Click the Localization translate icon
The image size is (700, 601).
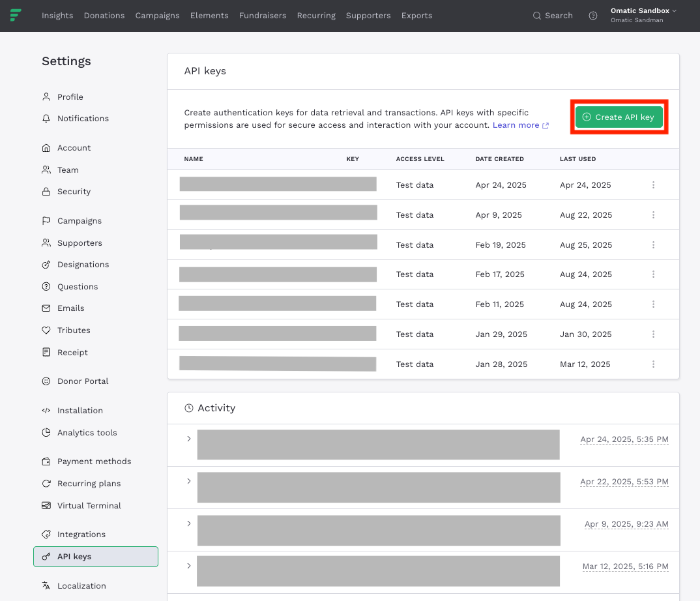pos(46,586)
